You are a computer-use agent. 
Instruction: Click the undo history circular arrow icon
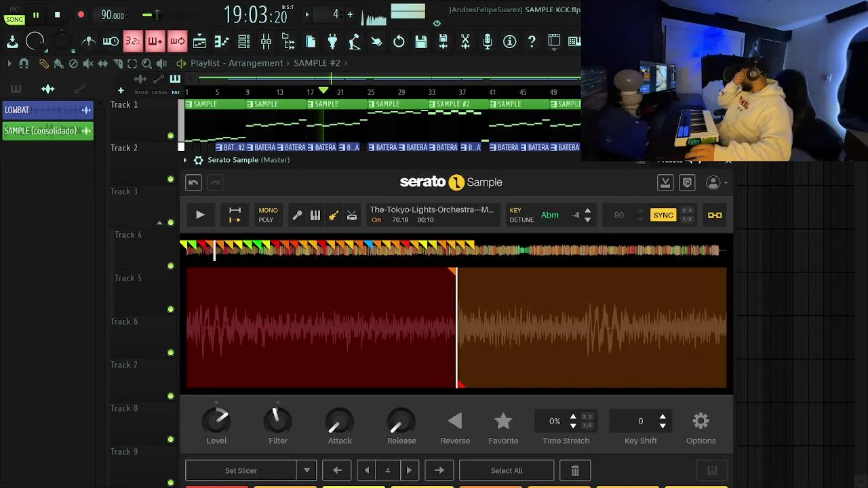pyautogui.click(x=399, y=41)
